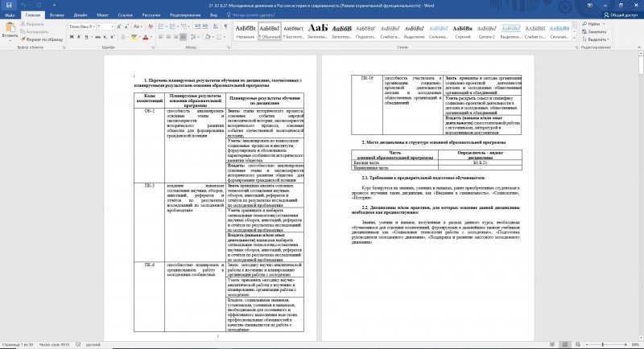Decrease paragraph indent
The width and height of the screenshot is (644, 349).
point(197,27)
